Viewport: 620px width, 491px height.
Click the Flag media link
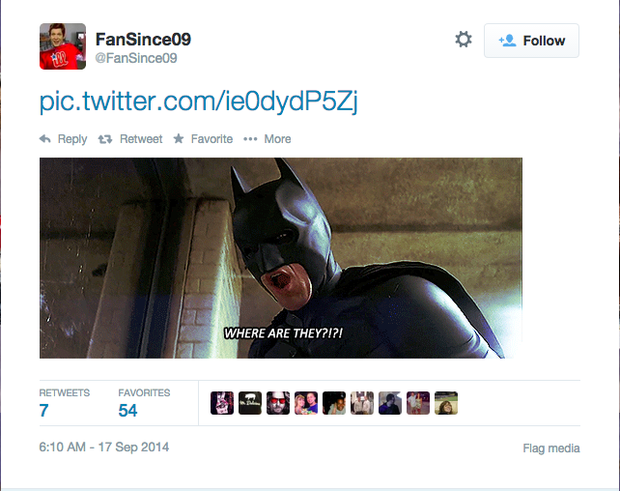click(x=551, y=448)
